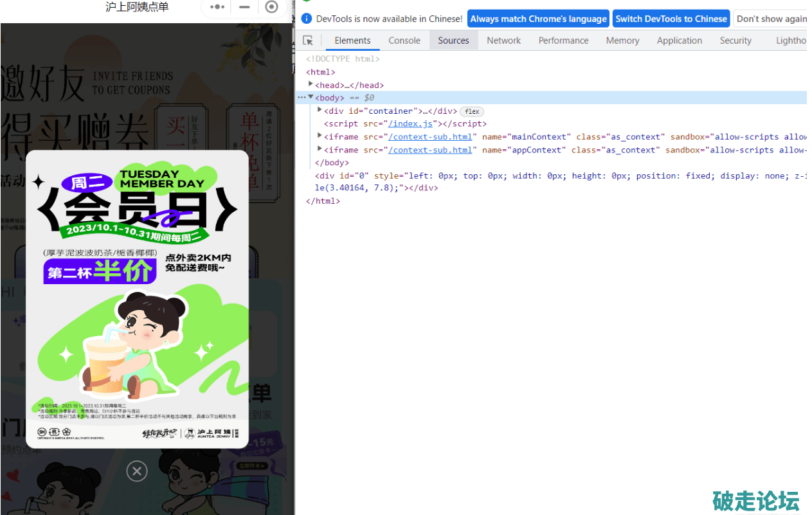Image resolution: width=812 pixels, height=515 pixels.
Task: Expand the head element node
Action: point(311,84)
